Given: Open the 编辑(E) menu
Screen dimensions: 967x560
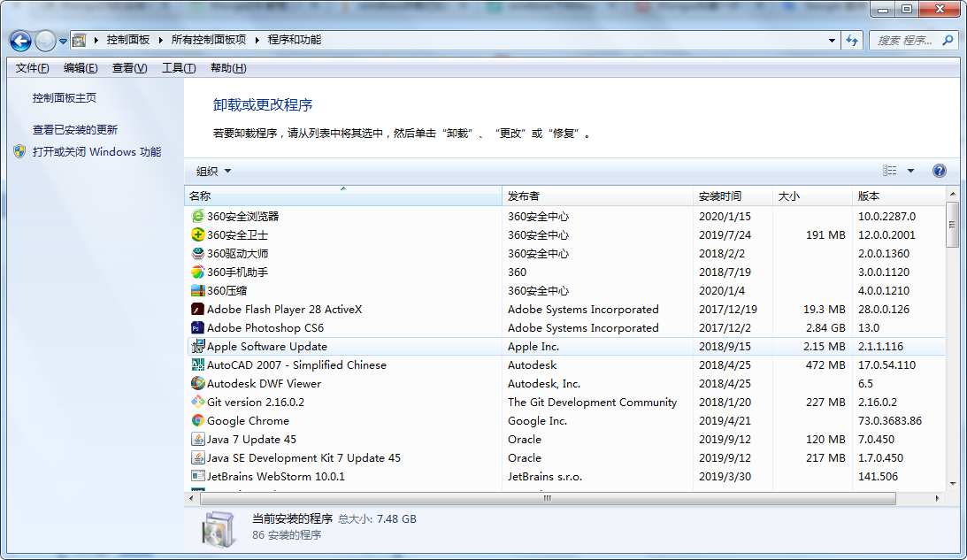Looking at the screenshot, I should coord(81,68).
